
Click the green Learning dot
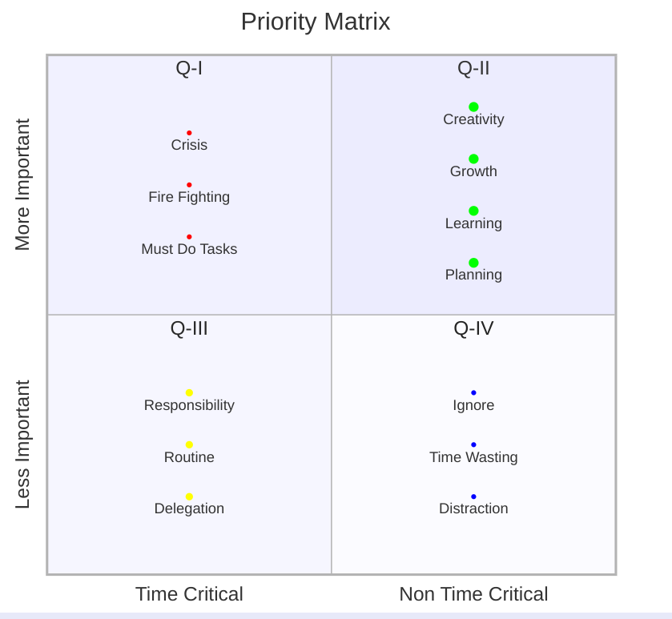click(x=473, y=211)
